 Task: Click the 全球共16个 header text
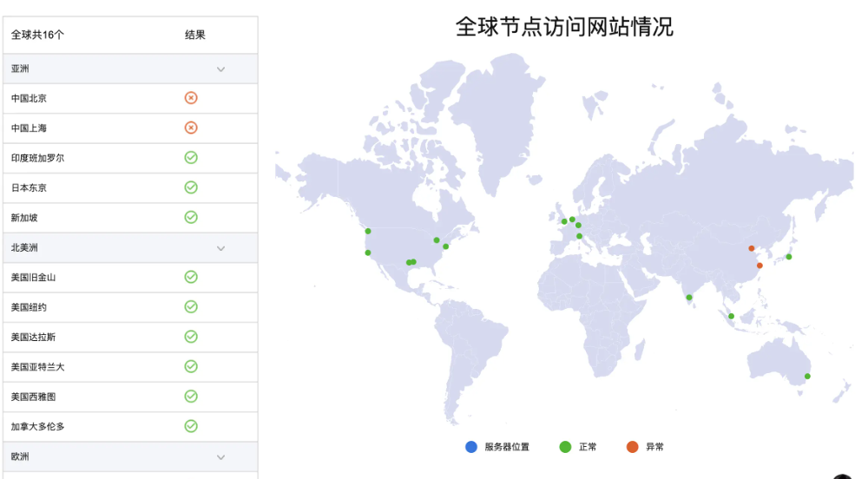tap(37, 35)
